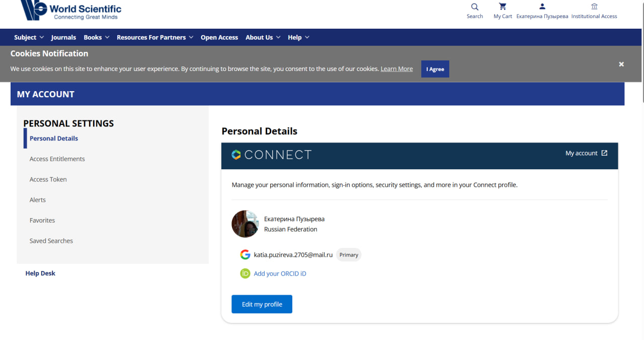Click the user profile icon in header

(x=542, y=7)
